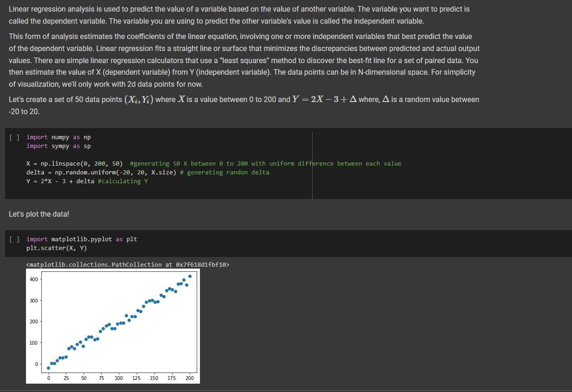Click the 400 y-axis tick label
This screenshot has height=392, width=572.
click(33, 279)
